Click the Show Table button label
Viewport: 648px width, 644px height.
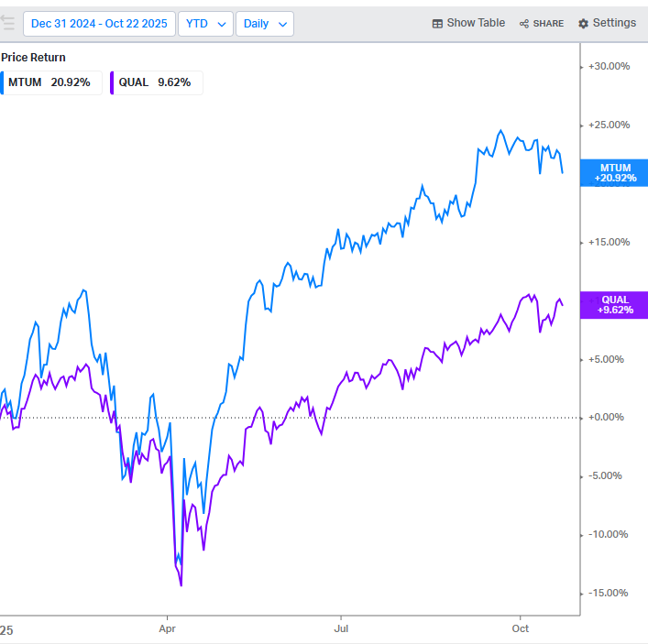click(x=476, y=23)
